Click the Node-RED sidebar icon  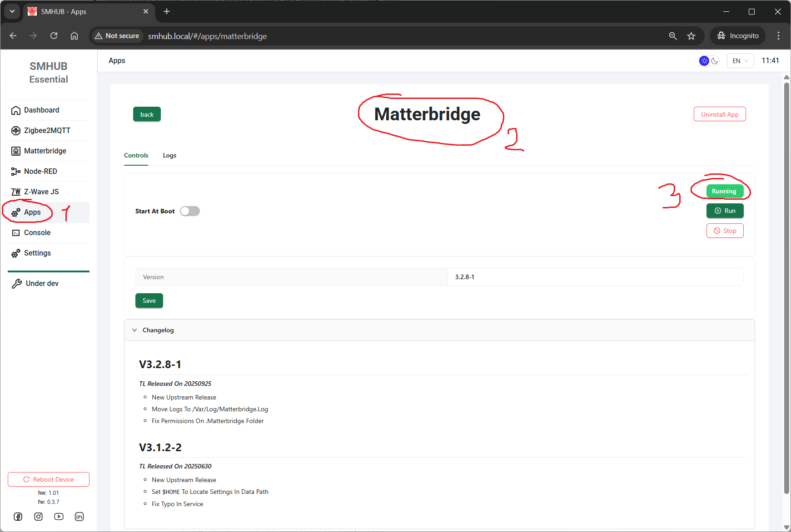coord(16,172)
